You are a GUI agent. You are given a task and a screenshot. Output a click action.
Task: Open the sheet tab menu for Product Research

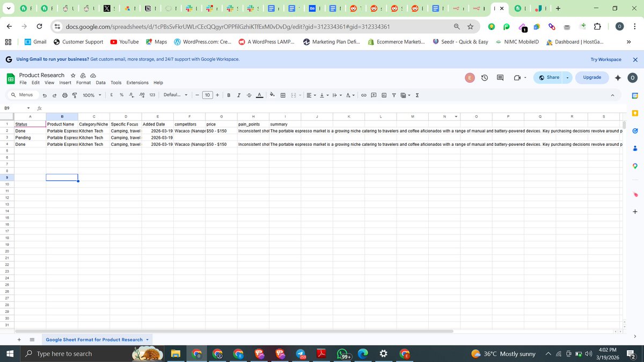[x=147, y=339]
